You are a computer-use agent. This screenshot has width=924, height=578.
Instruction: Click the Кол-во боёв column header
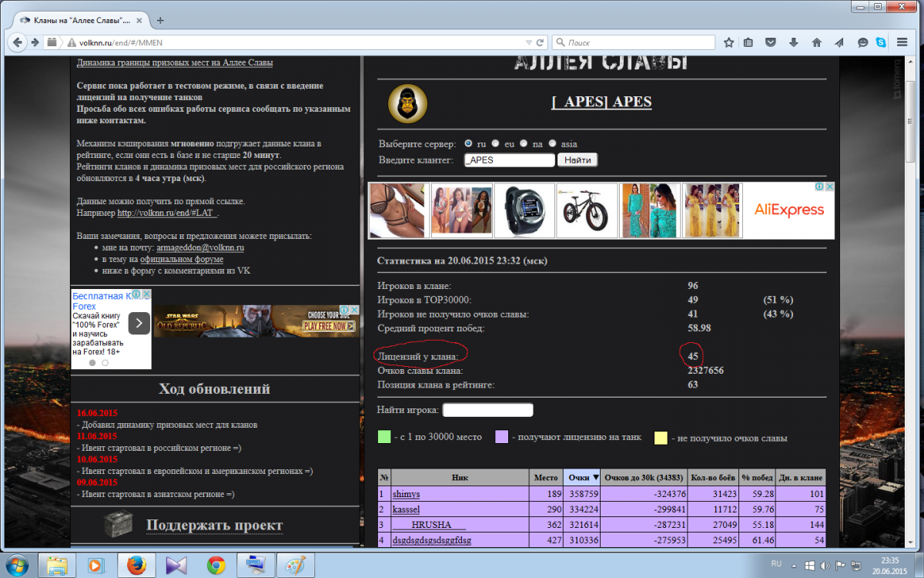click(711, 478)
